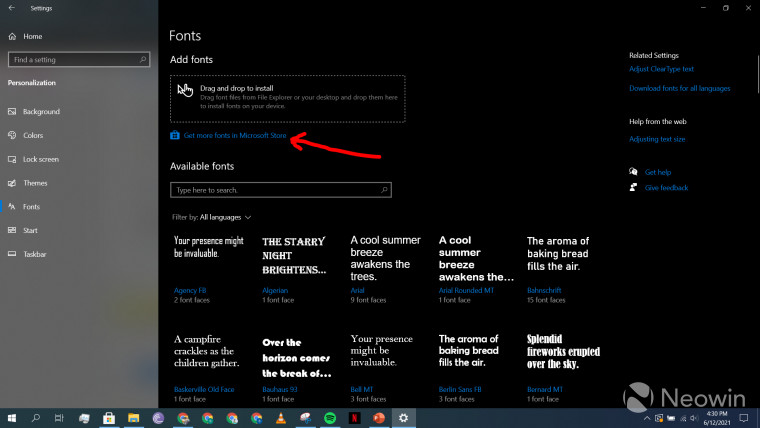
Task: Open PowerPoint from the taskbar
Action: [379, 418]
